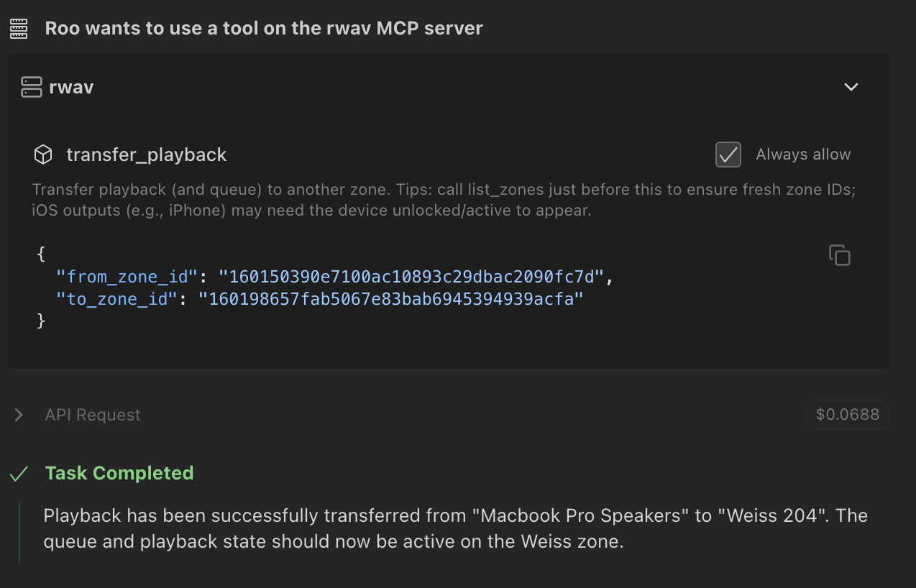Select the rwav server name
Image resolution: width=916 pixels, height=588 pixels.
pyautogui.click(x=71, y=87)
